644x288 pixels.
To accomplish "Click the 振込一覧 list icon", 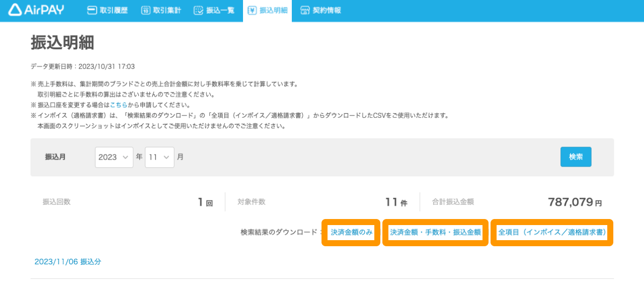I will (x=198, y=10).
